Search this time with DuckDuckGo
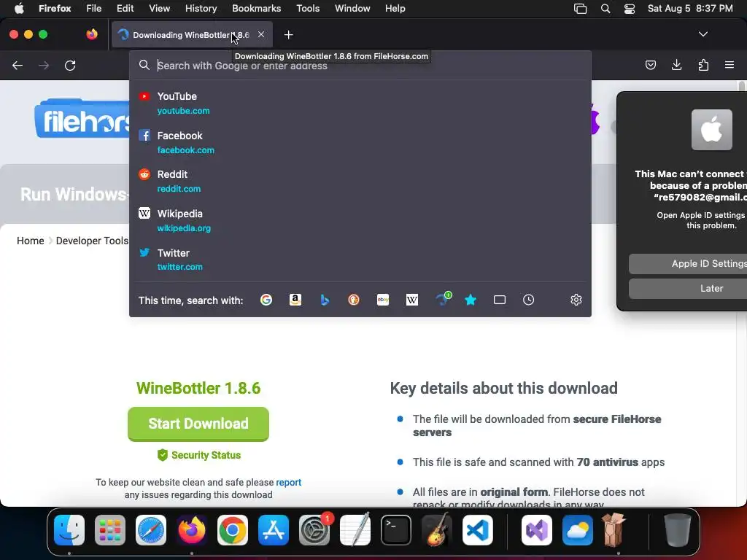 [x=354, y=300]
